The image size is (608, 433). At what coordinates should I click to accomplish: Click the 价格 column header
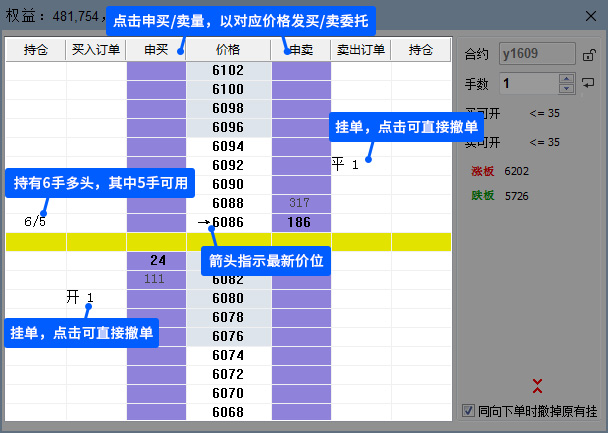[228, 49]
